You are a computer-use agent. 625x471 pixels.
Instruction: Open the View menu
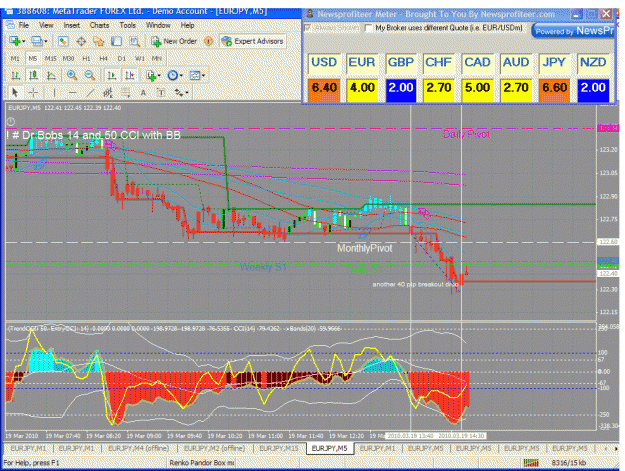tap(46, 25)
